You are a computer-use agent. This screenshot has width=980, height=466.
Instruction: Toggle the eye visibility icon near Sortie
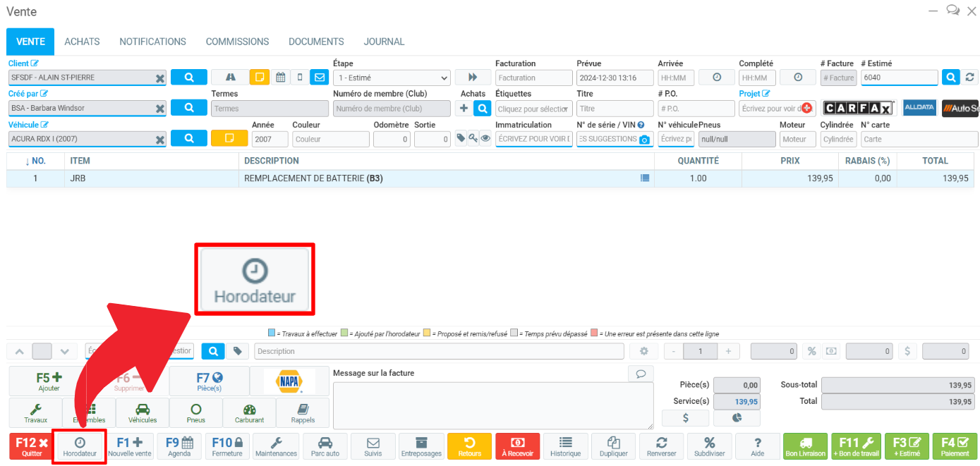coord(485,139)
